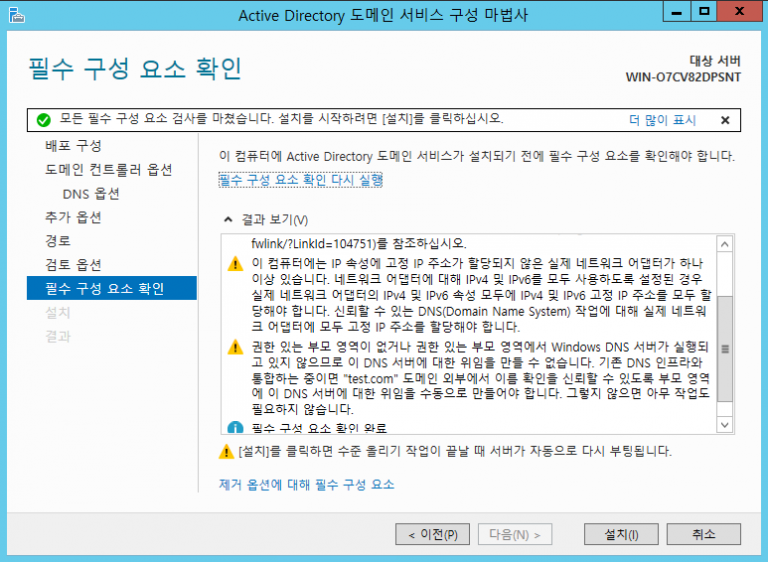Go to the 배포 구성 step
The width and height of the screenshot is (768, 562).
(x=73, y=145)
